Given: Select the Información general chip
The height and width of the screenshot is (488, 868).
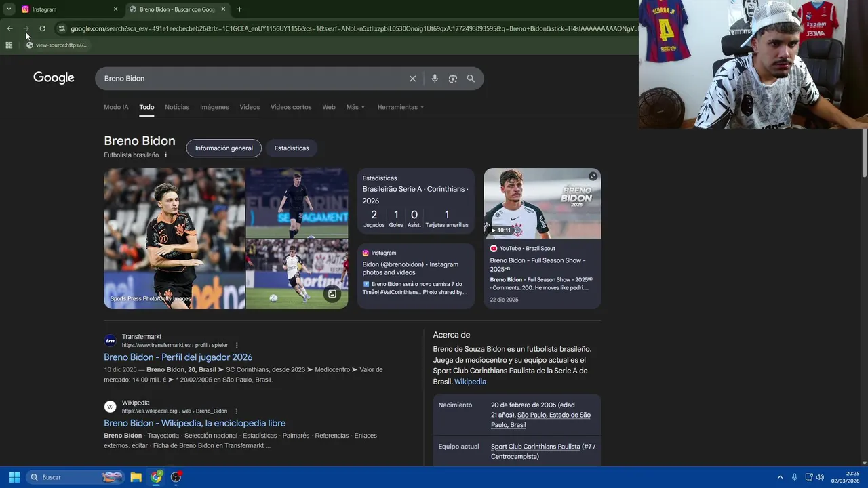Looking at the screenshot, I should tap(224, 148).
